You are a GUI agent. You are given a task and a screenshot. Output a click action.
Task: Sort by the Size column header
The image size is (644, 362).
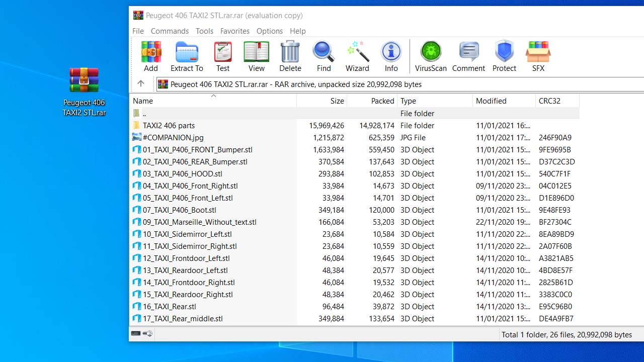coord(322,101)
